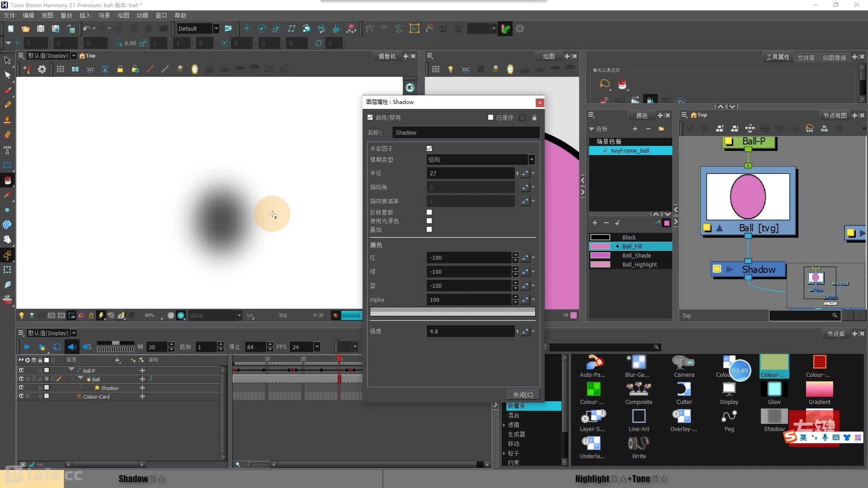
Task: Toggle the grid icon in Camera view toolbar
Action: (x=60, y=69)
